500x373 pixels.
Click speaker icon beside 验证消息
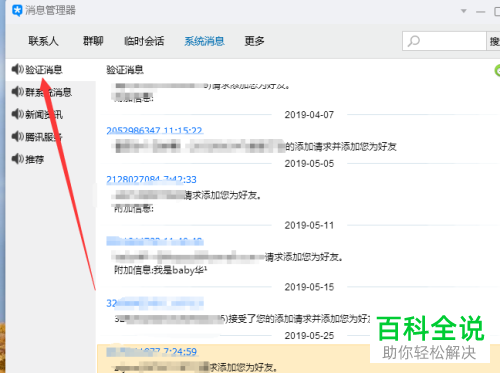click(18, 69)
